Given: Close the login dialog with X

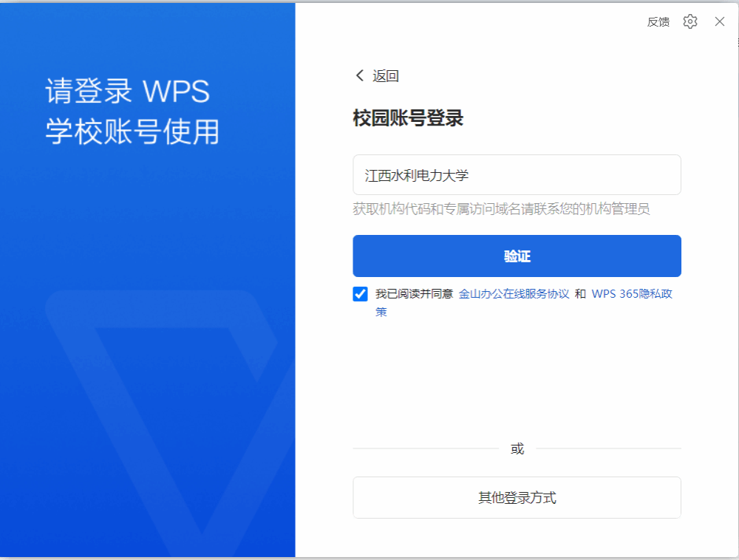Looking at the screenshot, I should point(720,21).
